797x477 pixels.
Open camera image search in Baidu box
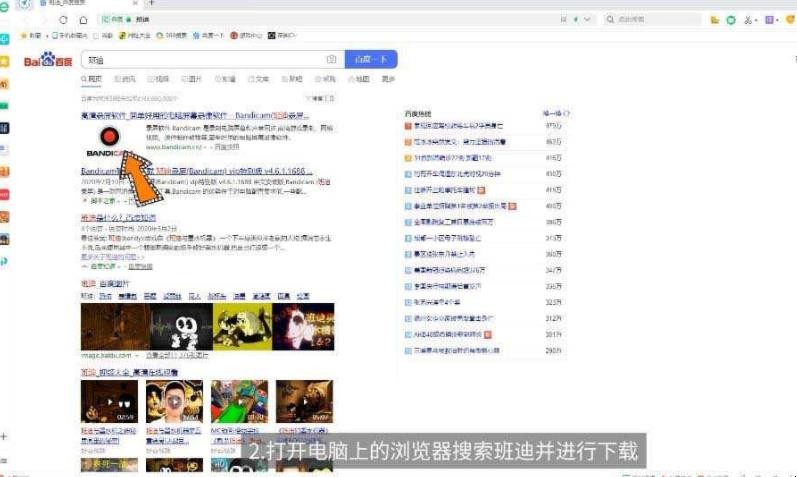click(x=331, y=59)
